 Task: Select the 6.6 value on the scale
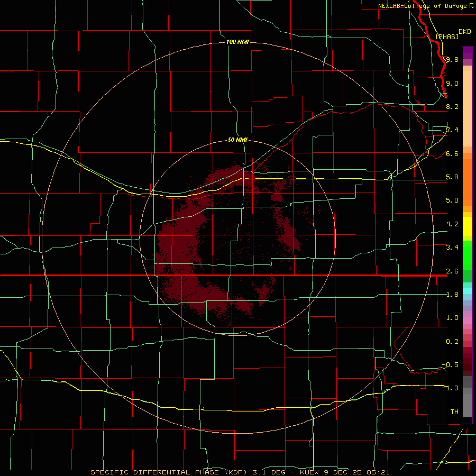coord(452,153)
